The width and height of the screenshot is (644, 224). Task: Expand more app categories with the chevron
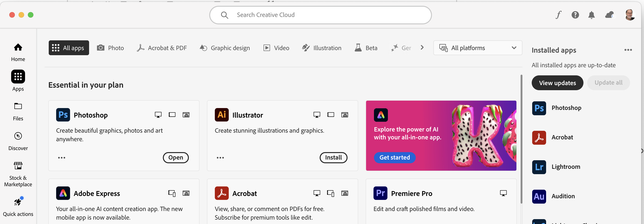[422, 47]
